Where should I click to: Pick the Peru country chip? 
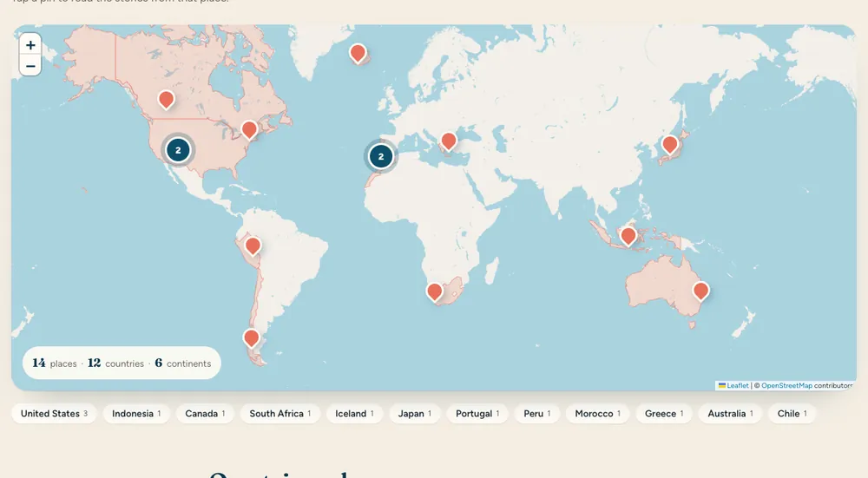(537, 413)
